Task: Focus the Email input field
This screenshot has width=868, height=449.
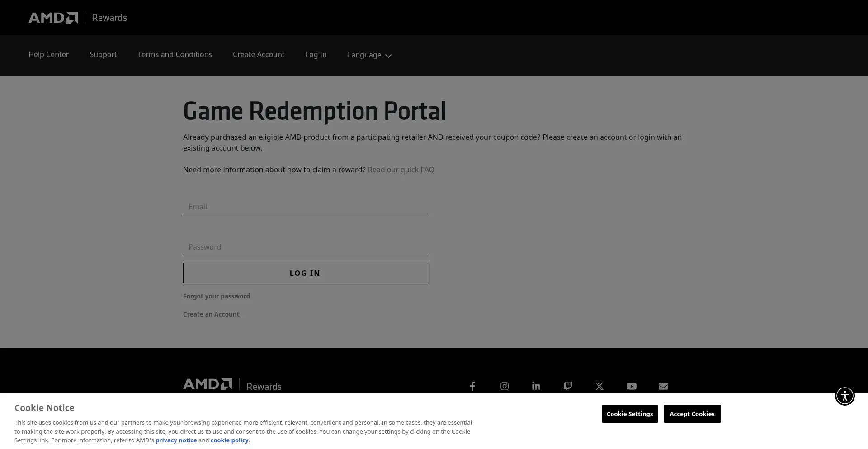Action: pyautogui.click(x=305, y=207)
